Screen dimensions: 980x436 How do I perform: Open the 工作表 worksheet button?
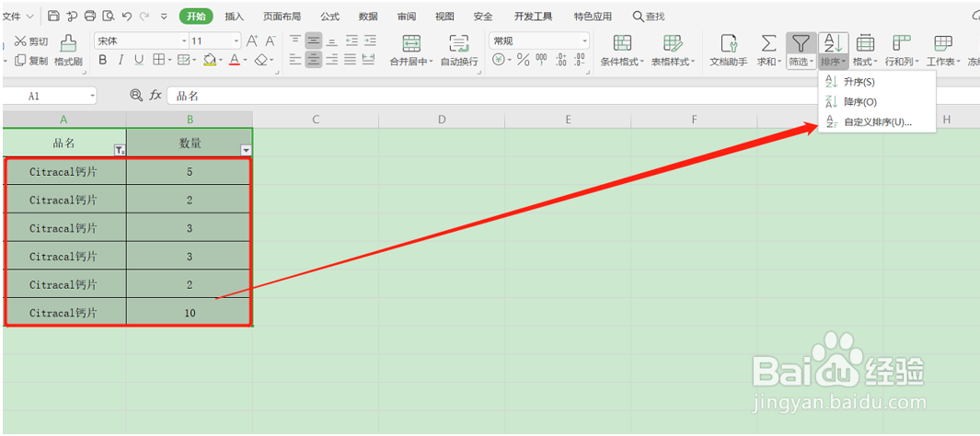click(943, 50)
